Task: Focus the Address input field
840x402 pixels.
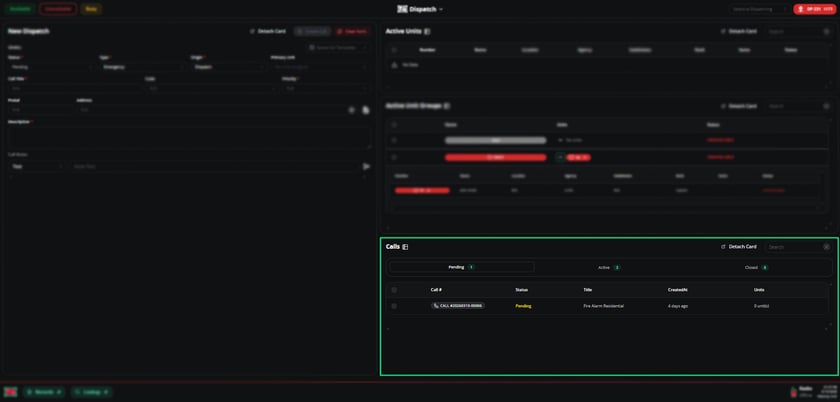Action: click(210, 110)
